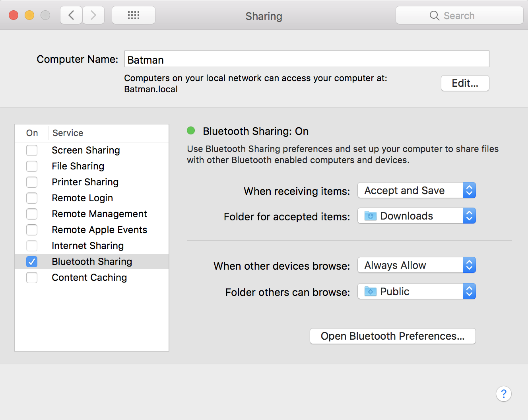Select the Internet Sharing service row
Screen dimensions: 528x420
coord(92,246)
